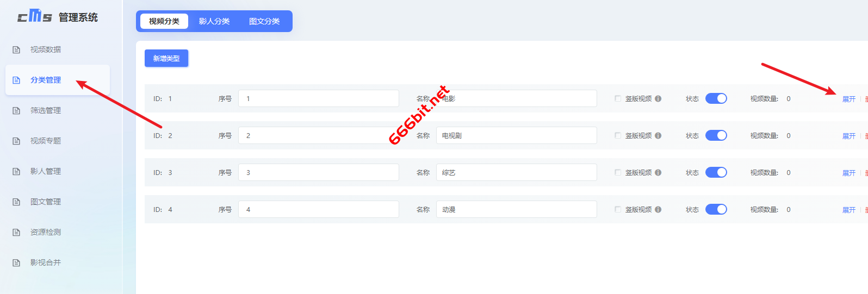Click the 新增类型 button

pyautogui.click(x=166, y=58)
